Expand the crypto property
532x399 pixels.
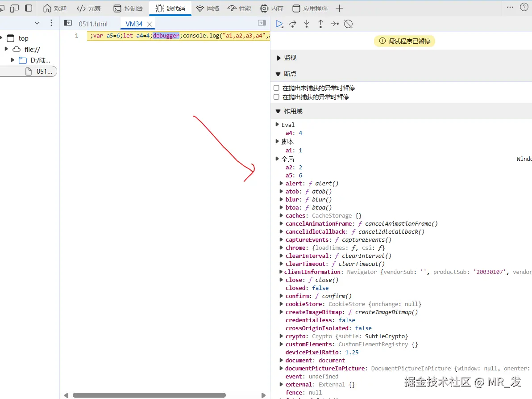tap(281, 336)
